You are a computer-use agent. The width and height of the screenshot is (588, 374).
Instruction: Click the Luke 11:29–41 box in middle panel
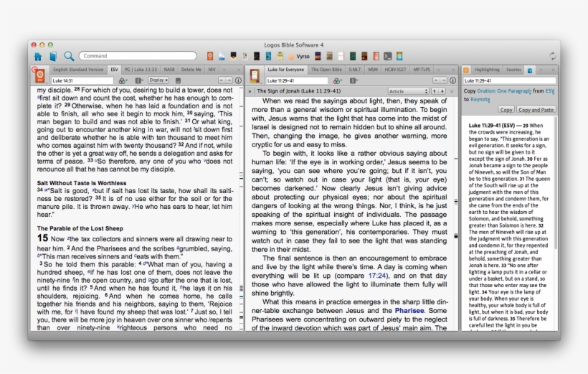pyautogui.click(x=297, y=80)
